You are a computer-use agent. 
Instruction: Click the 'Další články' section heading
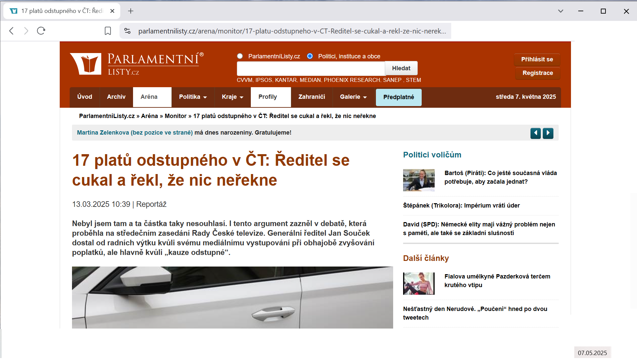426,258
